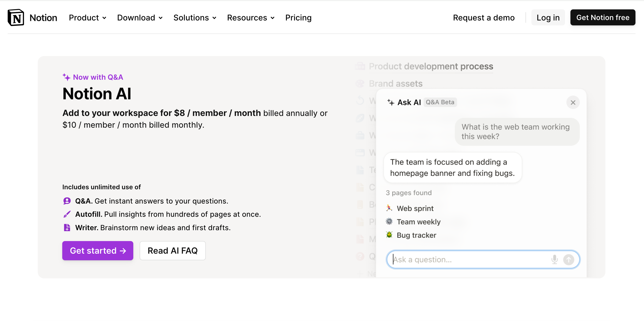The image size is (644, 321).
Task: Expand the Download dropdown menu
Action: pos(140,18)
